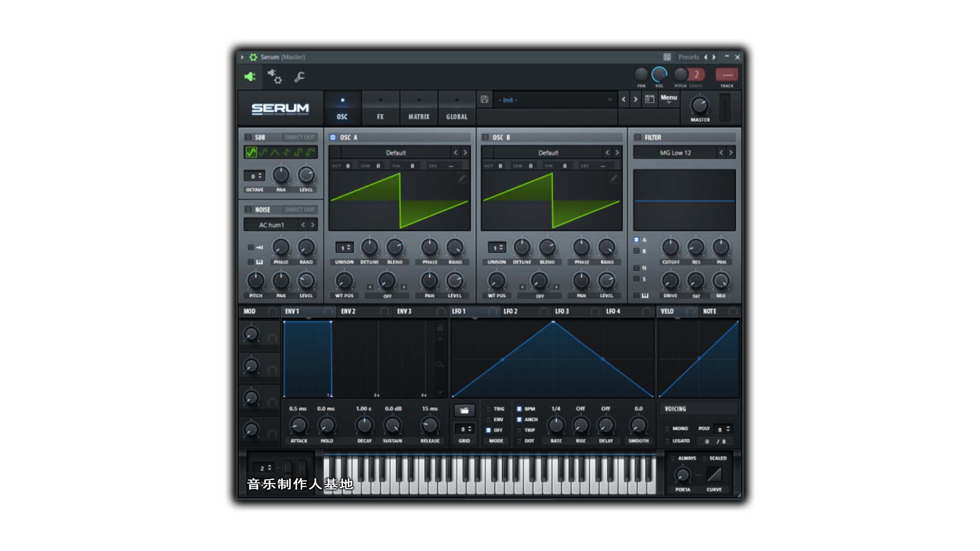Click the MASTER volume knob

click(699, 106)
